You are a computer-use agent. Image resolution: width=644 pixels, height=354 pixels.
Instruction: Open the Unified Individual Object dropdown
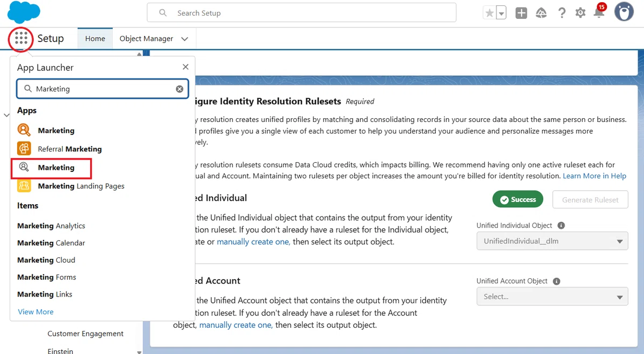552,241
